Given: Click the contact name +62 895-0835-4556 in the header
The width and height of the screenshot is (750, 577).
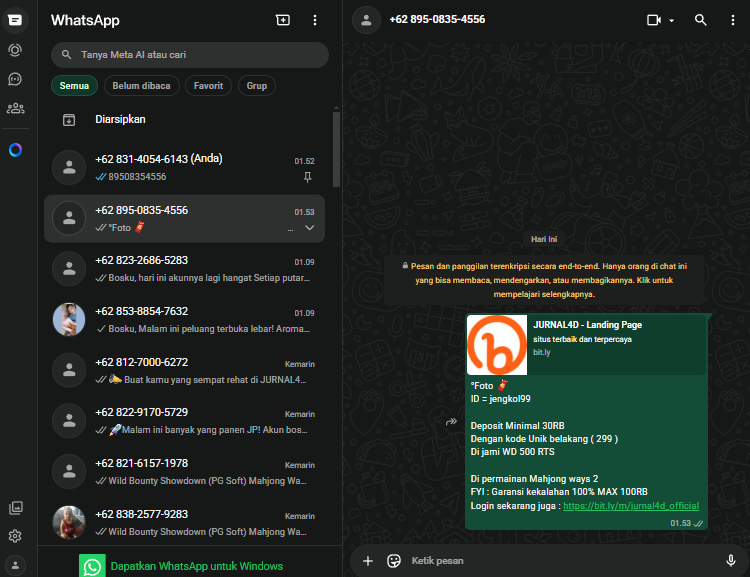Looking at the screenshot, I should (x=437, y=20).
